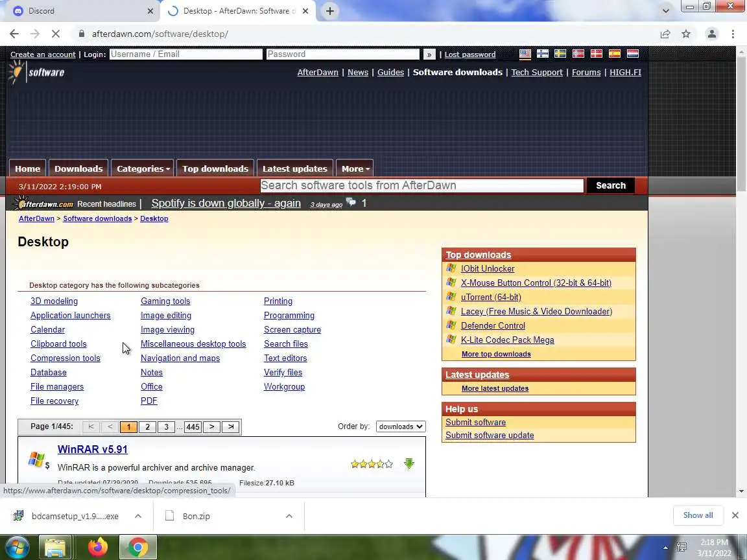This screenshot has width=747, height=560.
Task: Select the Dutch flag language icon
Action: pos(633,54)
